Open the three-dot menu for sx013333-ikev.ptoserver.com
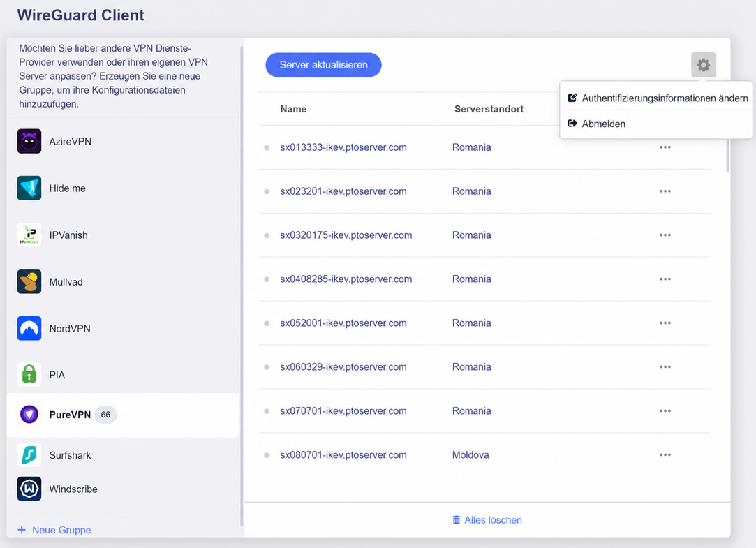This screenshot has width=756, height=548. pyautogui.click(x=665, y=147)
